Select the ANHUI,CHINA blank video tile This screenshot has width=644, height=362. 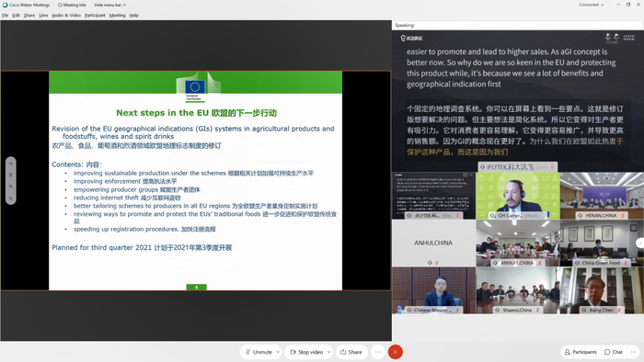[x=433, y=243]
